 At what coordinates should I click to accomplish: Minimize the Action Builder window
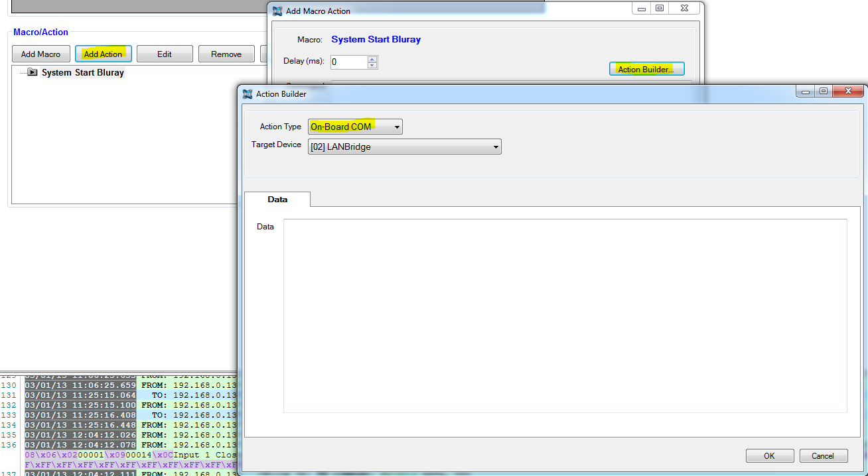tap(805, 91)
